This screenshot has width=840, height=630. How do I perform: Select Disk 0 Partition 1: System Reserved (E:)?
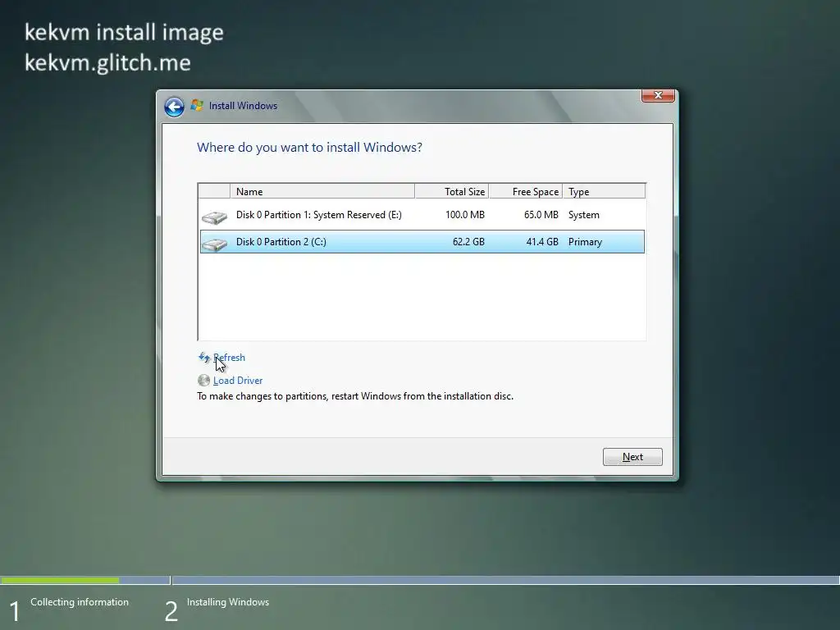tap(422, 215)
